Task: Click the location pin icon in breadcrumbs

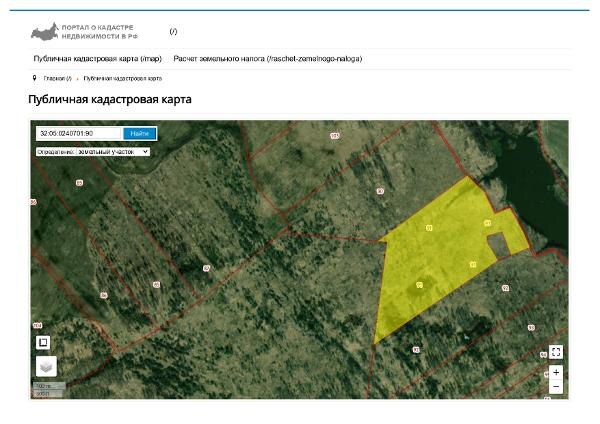Action: 34,78
